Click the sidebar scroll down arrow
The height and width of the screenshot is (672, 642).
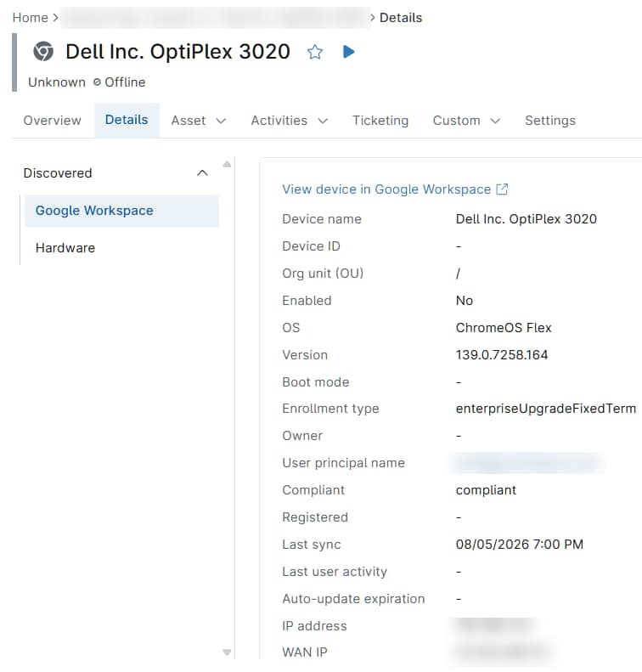[227, 652]
